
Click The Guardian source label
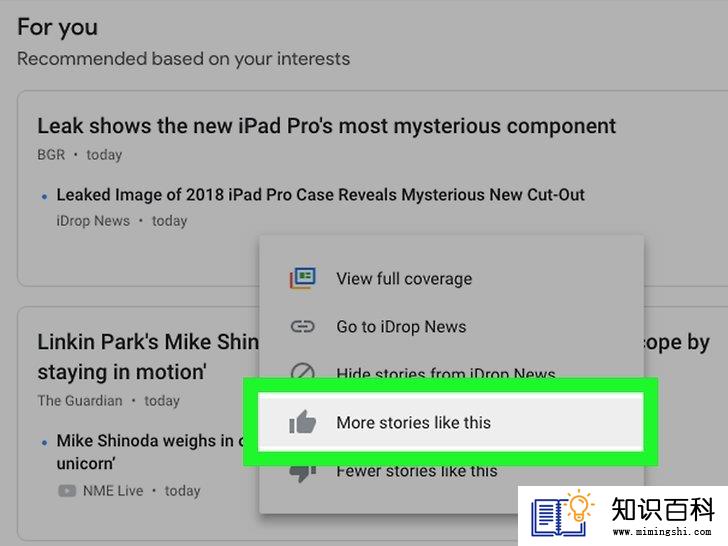(x=80, y=401)
